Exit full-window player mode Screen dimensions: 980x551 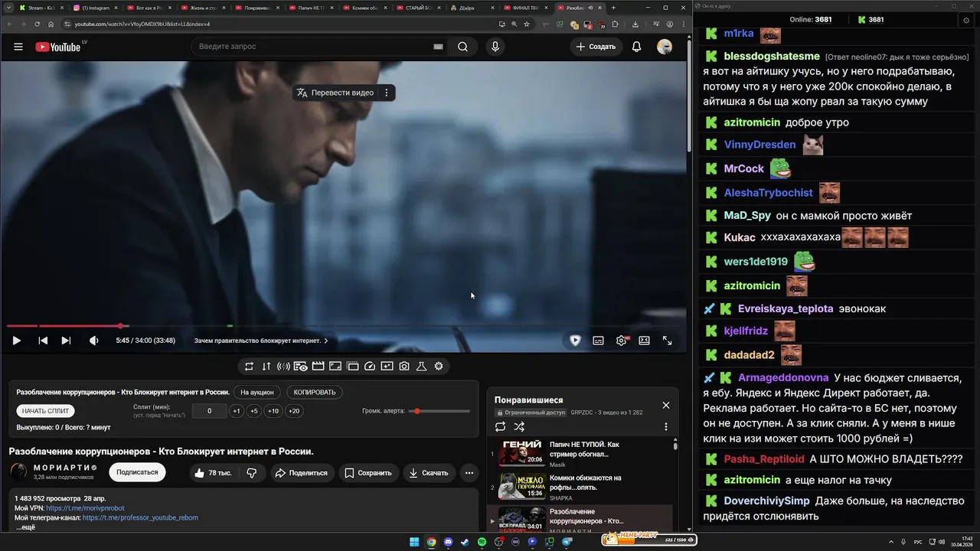(x=668, y=341)
